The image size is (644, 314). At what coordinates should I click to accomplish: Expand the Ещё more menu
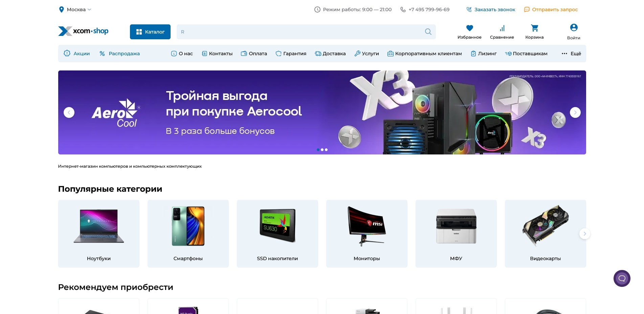(571, 54)
